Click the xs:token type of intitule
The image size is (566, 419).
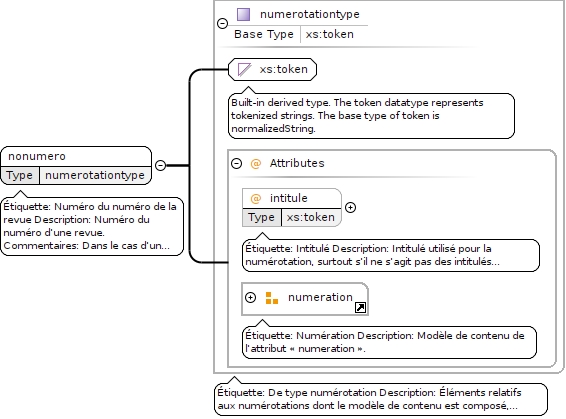click(x=310, y=217)
